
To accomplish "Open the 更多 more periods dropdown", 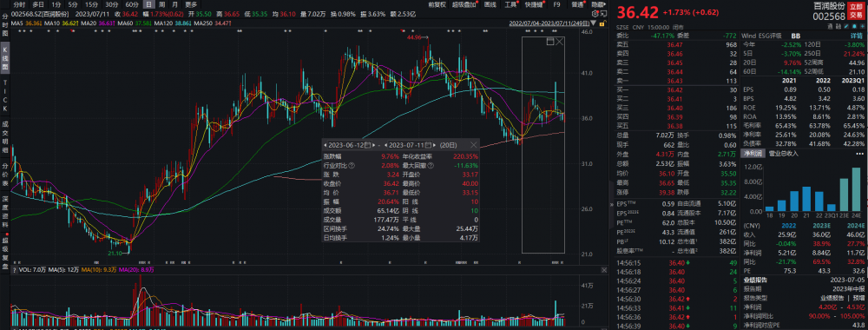I will 191,4.
